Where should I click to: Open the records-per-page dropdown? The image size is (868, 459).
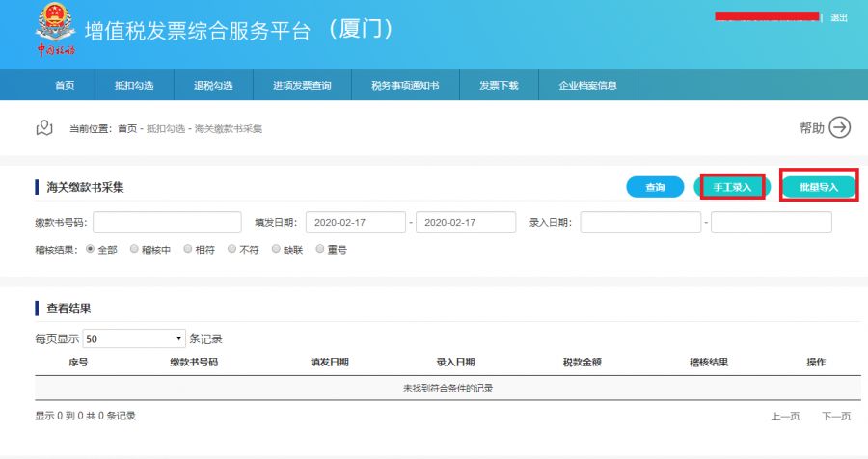134,338
